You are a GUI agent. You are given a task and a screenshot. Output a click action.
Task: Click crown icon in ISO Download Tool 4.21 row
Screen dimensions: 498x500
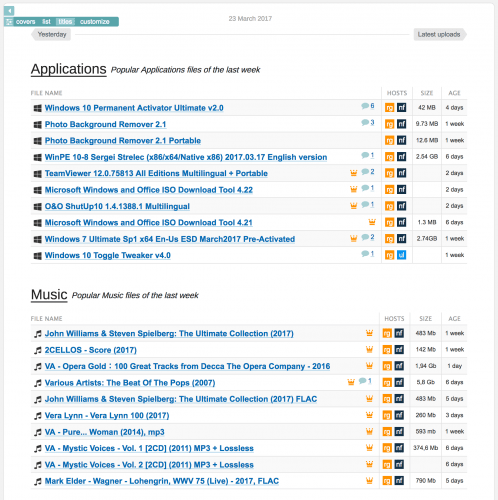tap(372, 222)
